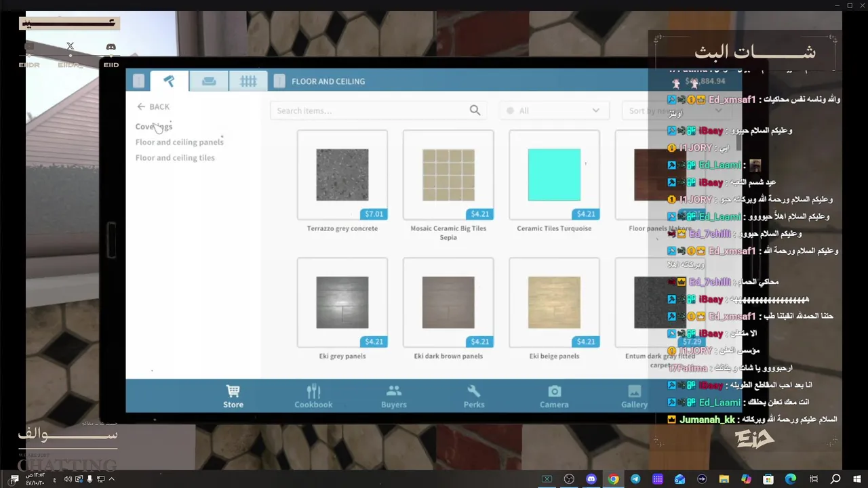Select Floor and ceiling tiles category

175,157
